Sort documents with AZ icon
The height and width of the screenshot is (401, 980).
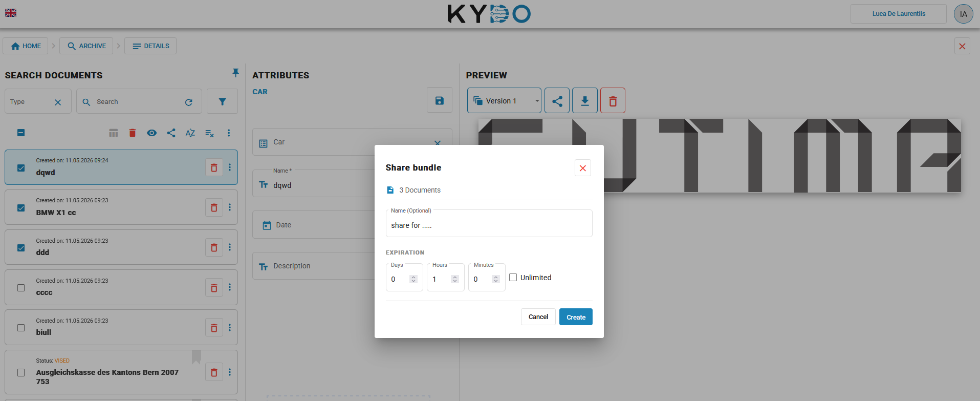(x=190, y=133)
